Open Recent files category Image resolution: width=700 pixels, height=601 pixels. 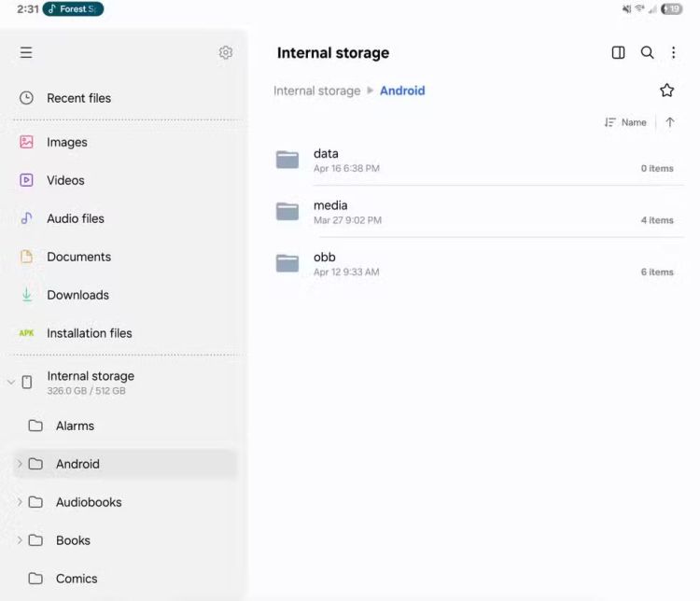pos(78,98)
